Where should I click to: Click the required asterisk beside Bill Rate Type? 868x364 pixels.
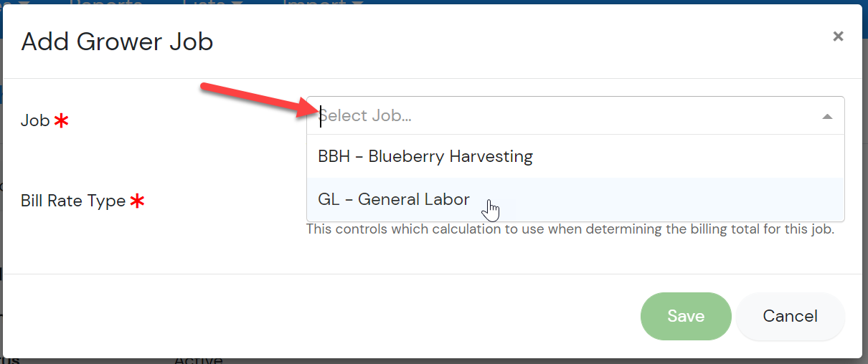coord(138,201)
